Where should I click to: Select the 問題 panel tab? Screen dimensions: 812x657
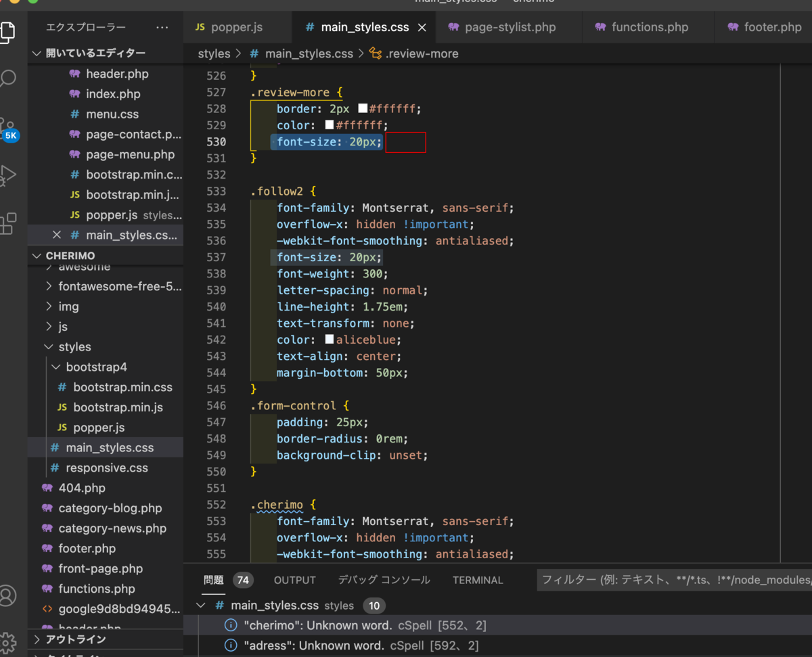[x=214, y=580]
